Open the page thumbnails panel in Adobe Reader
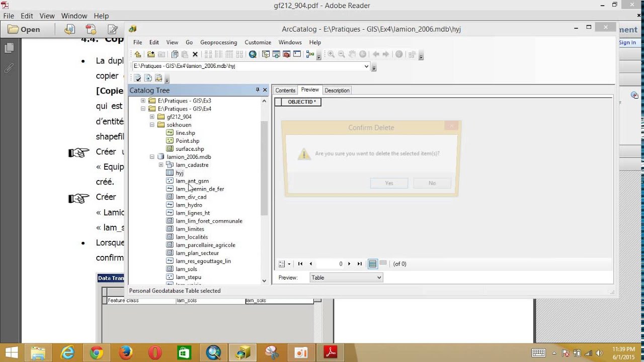644x362 pixels. click(9, 48)
